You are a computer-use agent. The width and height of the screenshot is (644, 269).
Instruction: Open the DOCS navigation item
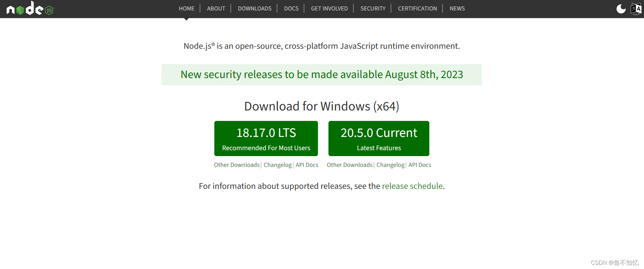(291, 8)
